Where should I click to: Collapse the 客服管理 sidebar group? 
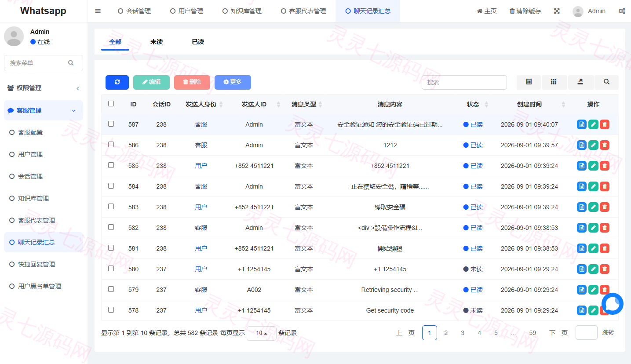(44, 110)
